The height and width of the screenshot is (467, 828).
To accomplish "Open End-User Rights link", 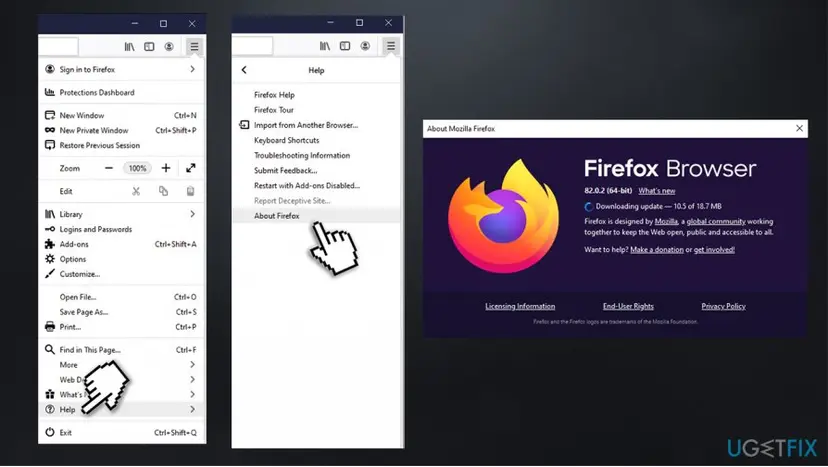I will 628,306.
